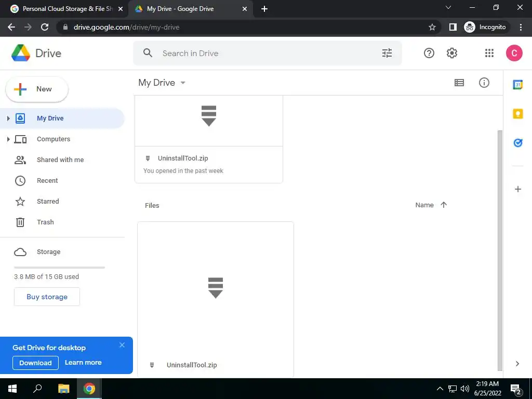Open search options filter icon
Screen dimensions: 532x399
click(387, 53)
